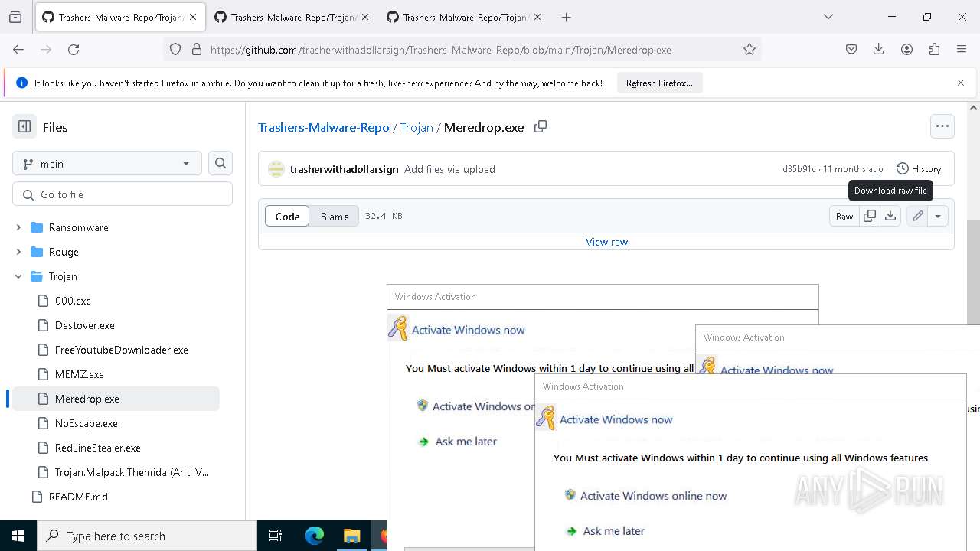Open trasherwithadollarsign user profile link
980x551 pixels.
click(344, 169)
